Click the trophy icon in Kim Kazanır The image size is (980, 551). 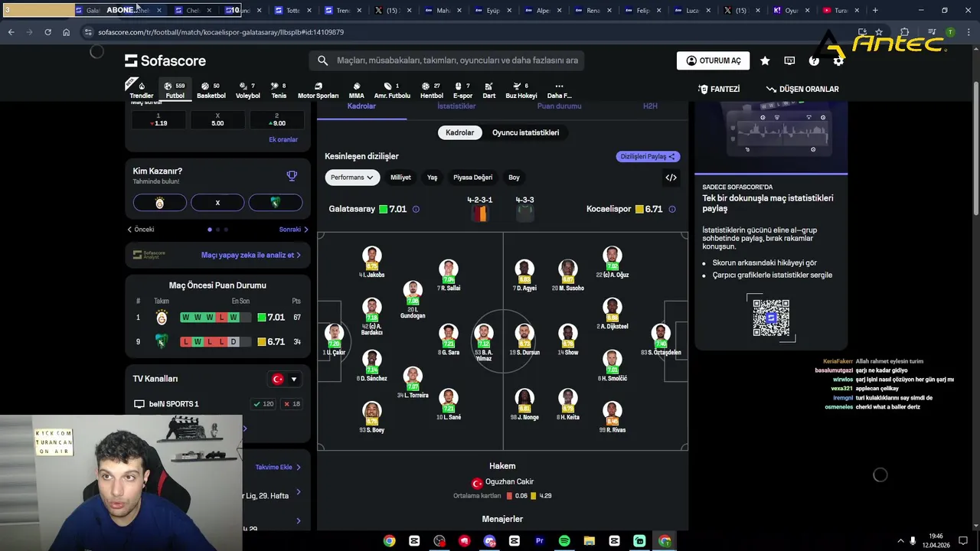tap(292, 176)
